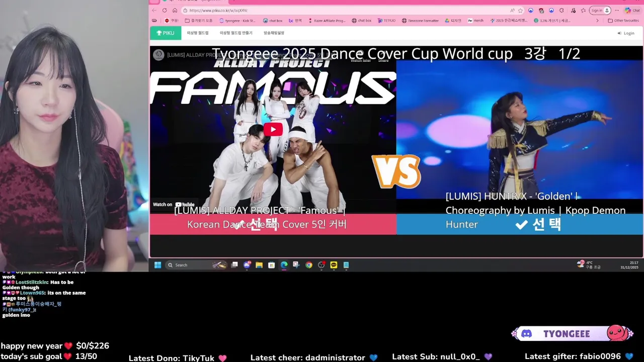This screenshot has width=644, height=362.
Task: Add page to favourites with star icon
Action: point(520,10)
